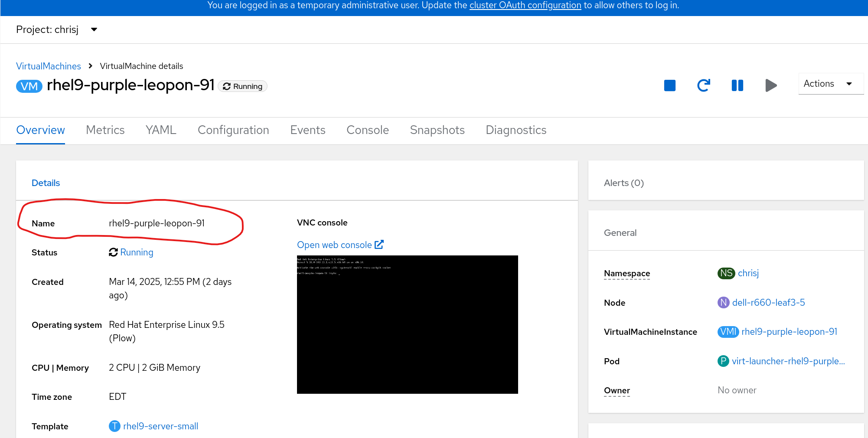The width and height of the screenshot is (868, 438).
Task: Click the Created date Mar 14, 2025 value
Action: click(x=170, y=288)
